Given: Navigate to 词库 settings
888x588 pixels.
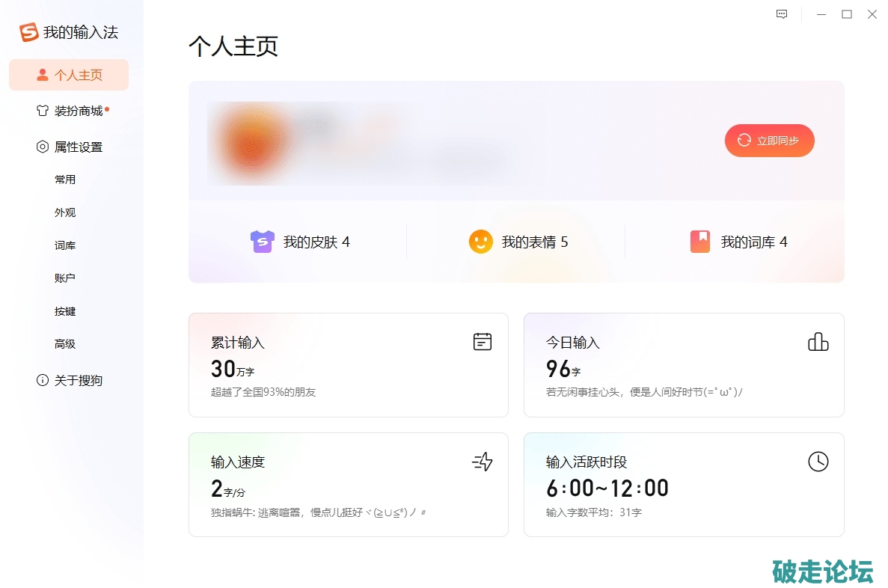Looking at the screenshot, I should click(x=65, y=245).
